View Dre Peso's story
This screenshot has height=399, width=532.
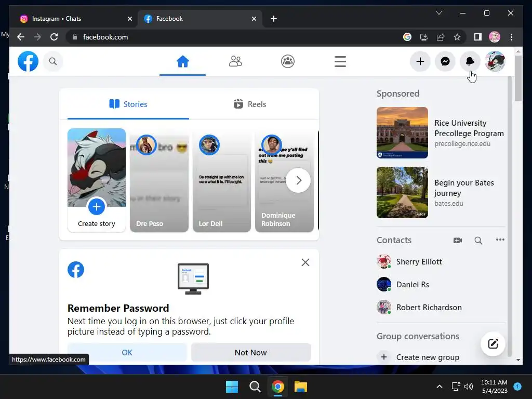pyautogui.click(x=159, y=180)
